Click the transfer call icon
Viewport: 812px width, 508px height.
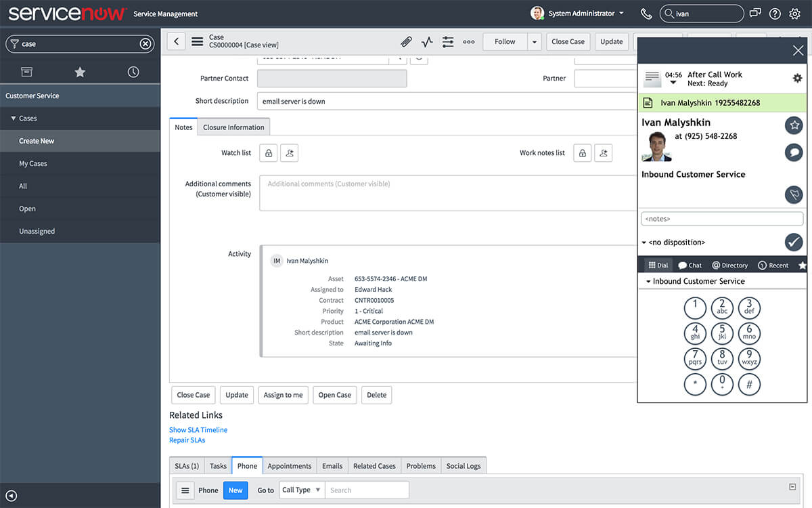point(793,195)
